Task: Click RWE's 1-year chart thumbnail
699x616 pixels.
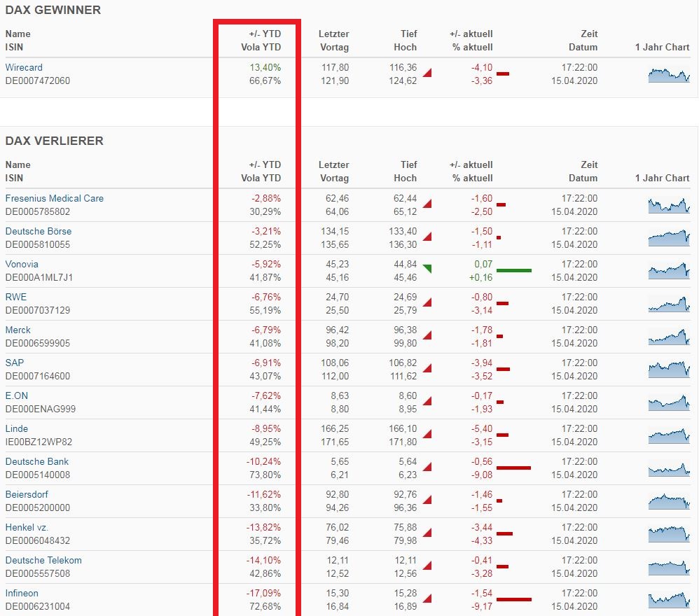Action: [x=669, y=304]
